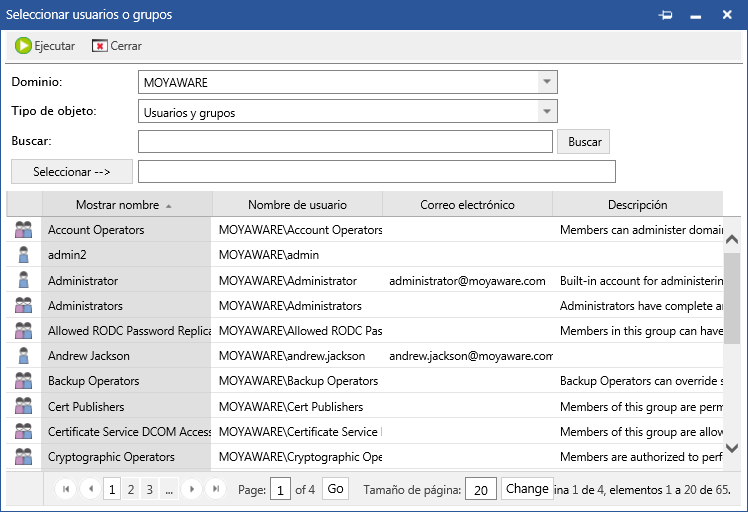The width and height of the screenshot is (748, 512).
Task: Select the Certificate Service DCOM Access name cell
Action: click(x=126, y=432)
